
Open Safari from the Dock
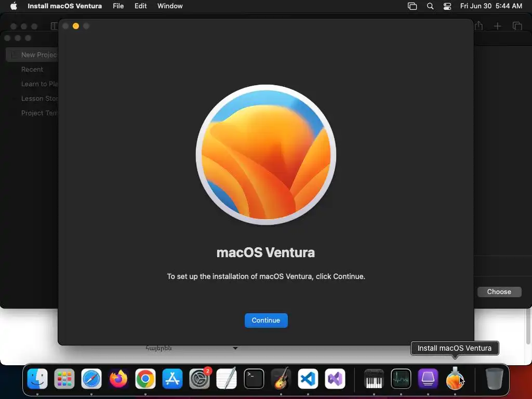coord(91,379)
